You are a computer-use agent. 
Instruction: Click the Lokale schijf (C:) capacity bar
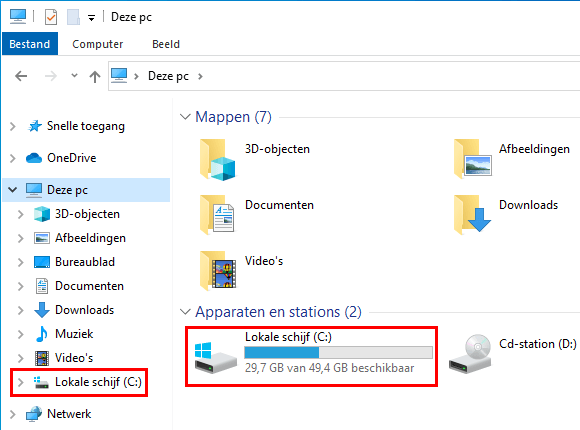pyautogui.click(x=338, y=353)
